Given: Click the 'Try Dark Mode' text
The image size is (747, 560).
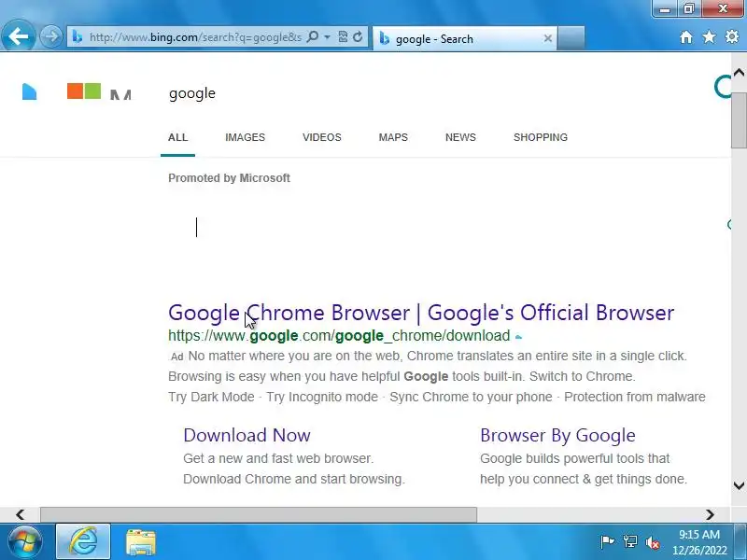Looking at the screenshot, I should [x=211, y=398].
